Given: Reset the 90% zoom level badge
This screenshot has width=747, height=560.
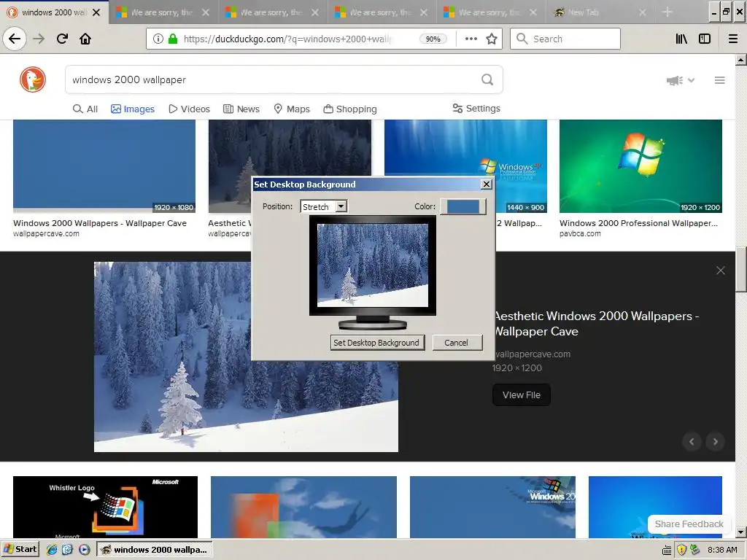Looking at the screenshot, I should point(433,39).
